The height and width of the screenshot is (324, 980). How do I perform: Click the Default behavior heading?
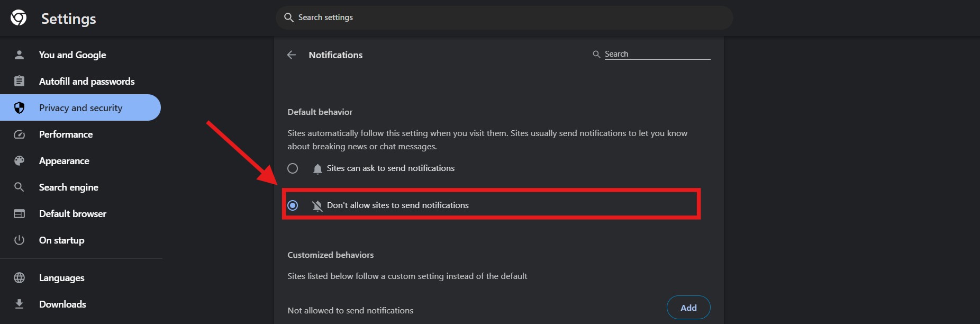pyautogui.click(x=320, y=112)
